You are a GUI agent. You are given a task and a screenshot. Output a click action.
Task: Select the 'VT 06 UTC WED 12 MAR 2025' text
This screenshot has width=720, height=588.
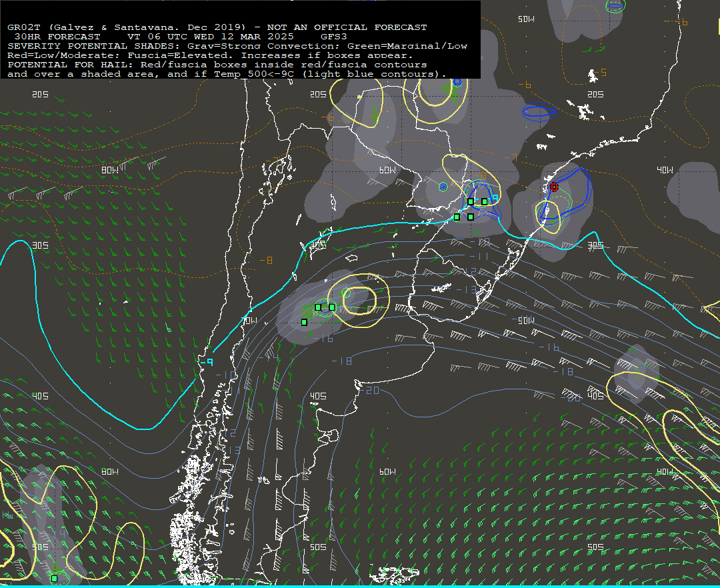(x=210, y=37)
